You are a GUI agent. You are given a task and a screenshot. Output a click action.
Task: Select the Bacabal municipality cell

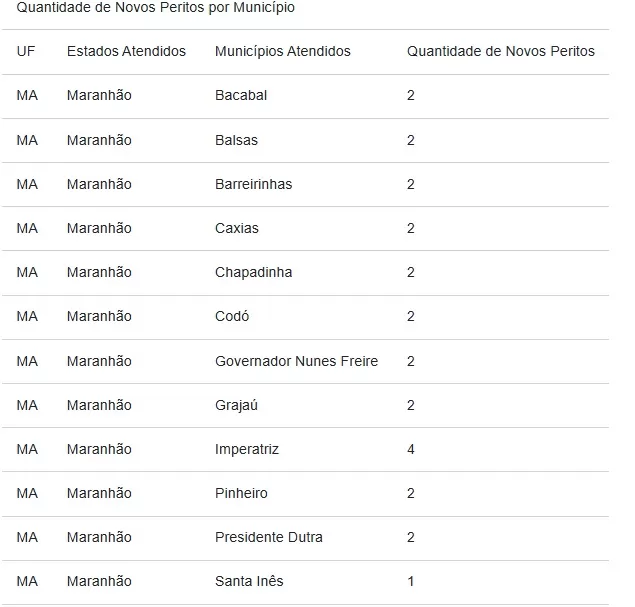(x=241, y=96)
